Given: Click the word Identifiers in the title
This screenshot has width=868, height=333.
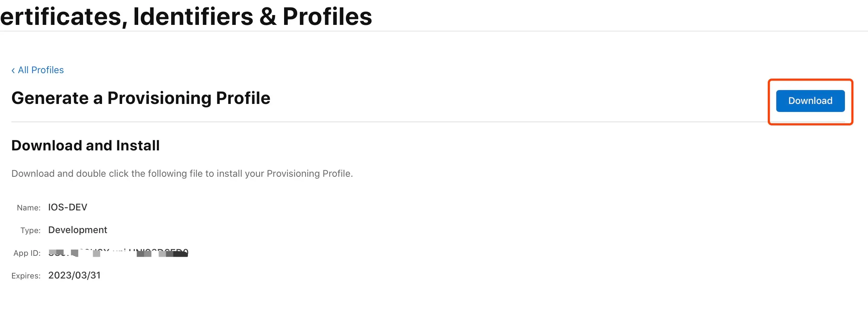Looking at the screenshot, I should coord(193,16).
